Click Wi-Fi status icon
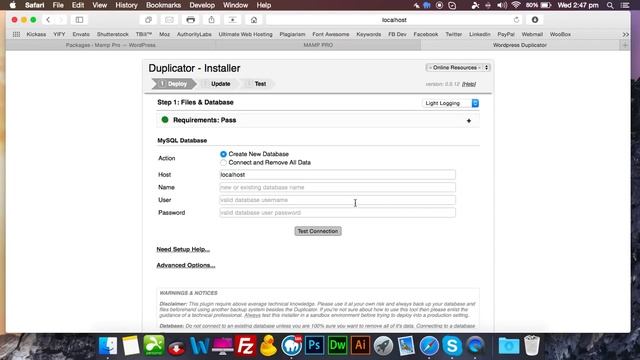 click(516, 5)
